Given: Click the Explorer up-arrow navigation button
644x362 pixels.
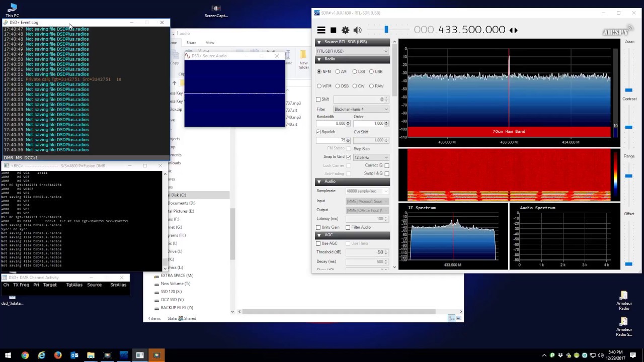Looking at the screenshot, I should [x=174, y=83].
